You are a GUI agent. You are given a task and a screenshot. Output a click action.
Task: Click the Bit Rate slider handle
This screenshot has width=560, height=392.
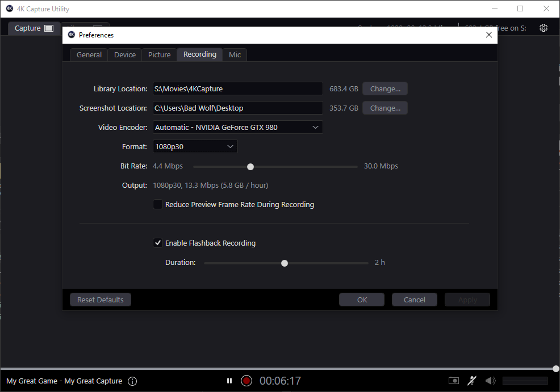(250, 167)
